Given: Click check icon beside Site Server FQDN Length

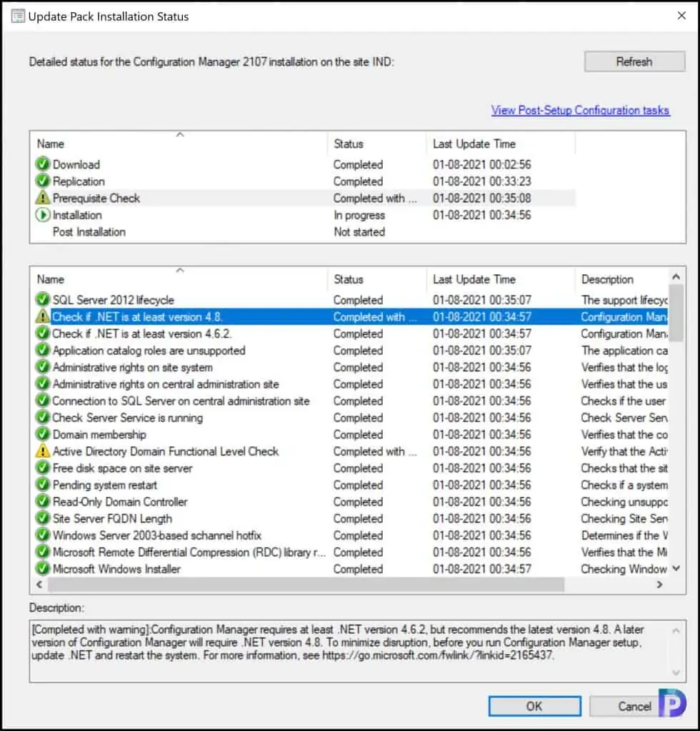Looking at the screenshot, I should coord(42,518).
